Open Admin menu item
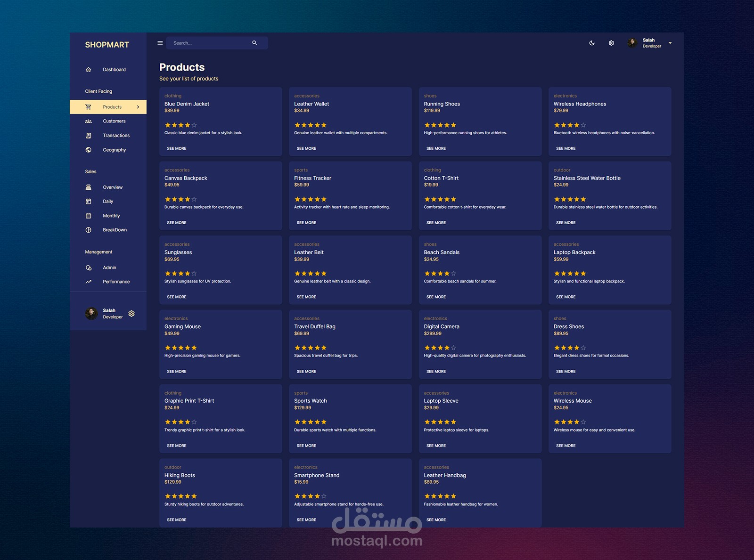754x560 pixels. [108, 268]
